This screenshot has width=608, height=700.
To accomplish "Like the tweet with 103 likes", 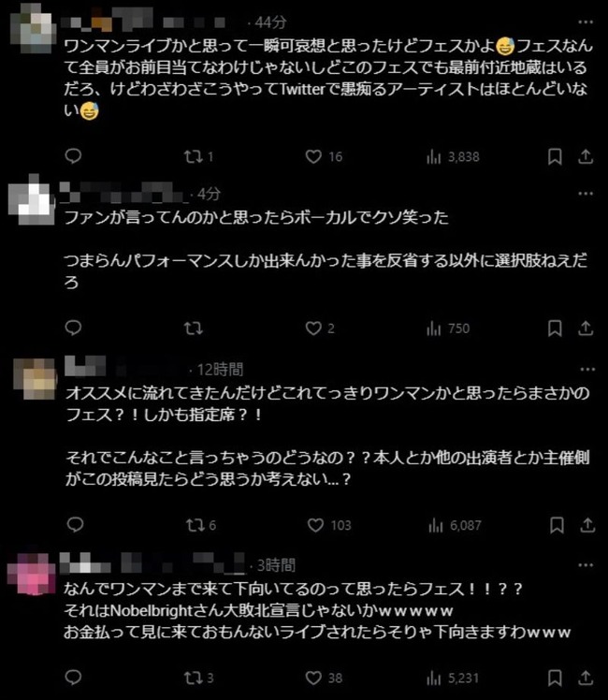I will pyautogui.click(x=329, y=525).
